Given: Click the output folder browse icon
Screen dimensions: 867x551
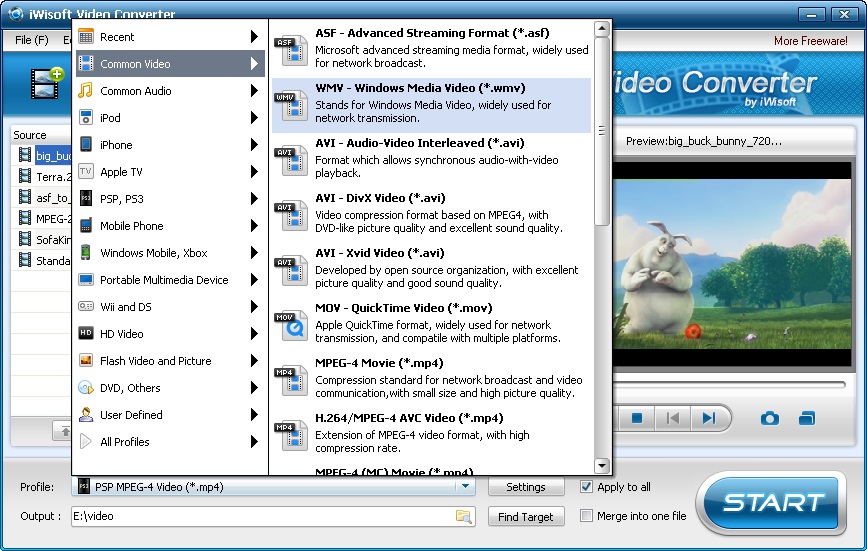Looking at the screenshot, I should (x=463, y=516).
